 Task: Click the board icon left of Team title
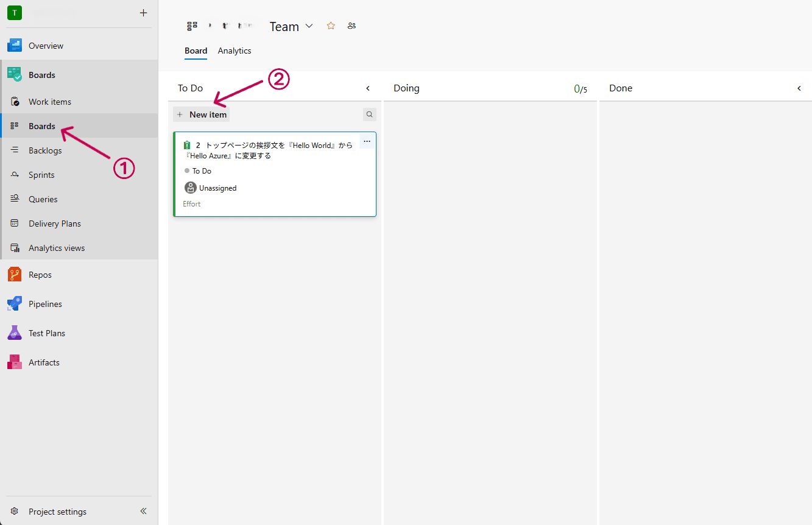[192, 26]
